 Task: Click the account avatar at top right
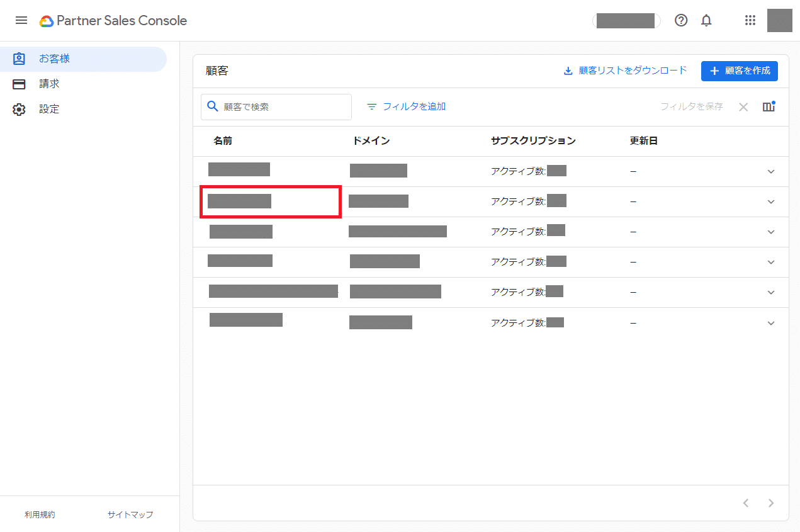point(779,20)
